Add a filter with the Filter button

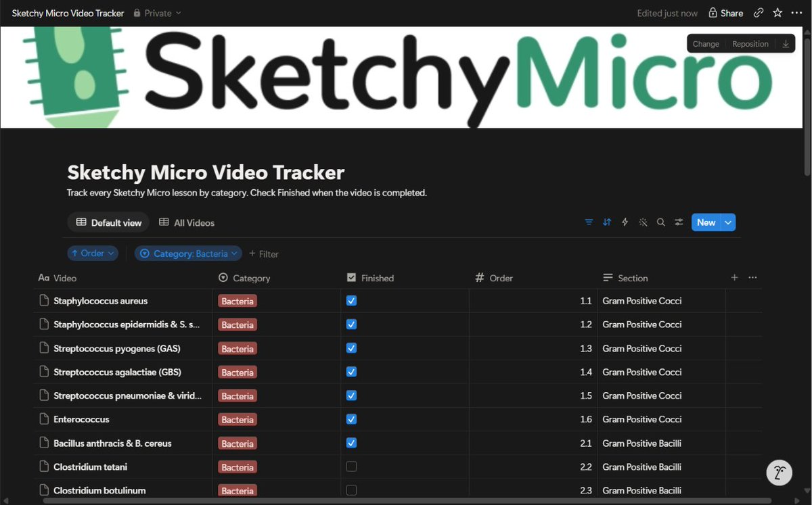[264, 254]
